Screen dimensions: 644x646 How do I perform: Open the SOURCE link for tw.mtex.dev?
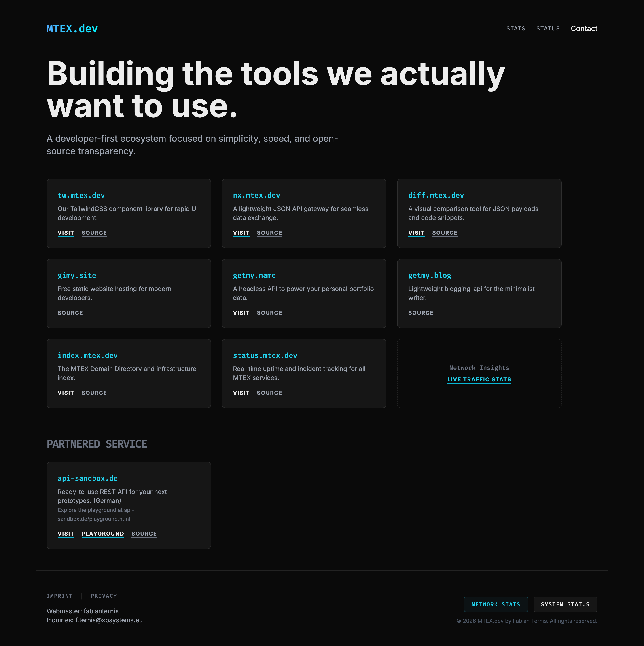(94, 233)
